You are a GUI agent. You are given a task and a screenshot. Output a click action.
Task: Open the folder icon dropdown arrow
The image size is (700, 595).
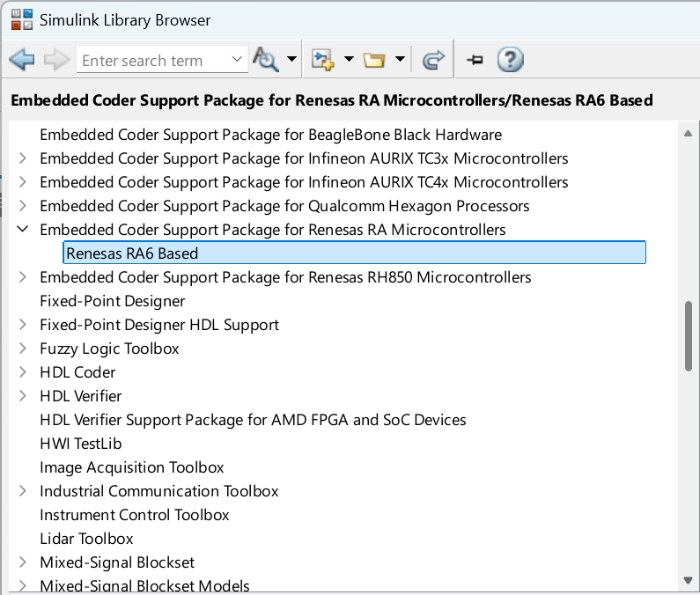point(401,60)
